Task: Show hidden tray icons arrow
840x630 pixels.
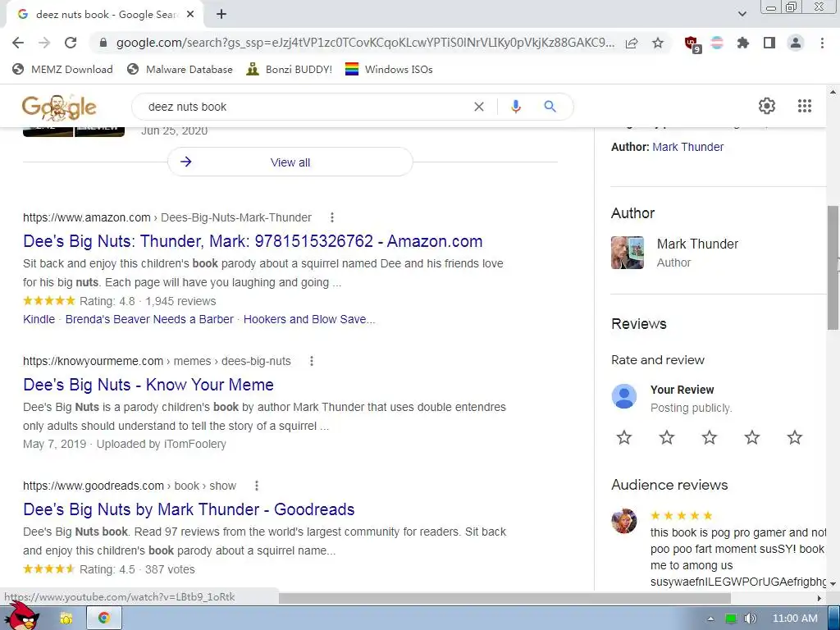Action: pyautogui.click(x=711, y=619)
